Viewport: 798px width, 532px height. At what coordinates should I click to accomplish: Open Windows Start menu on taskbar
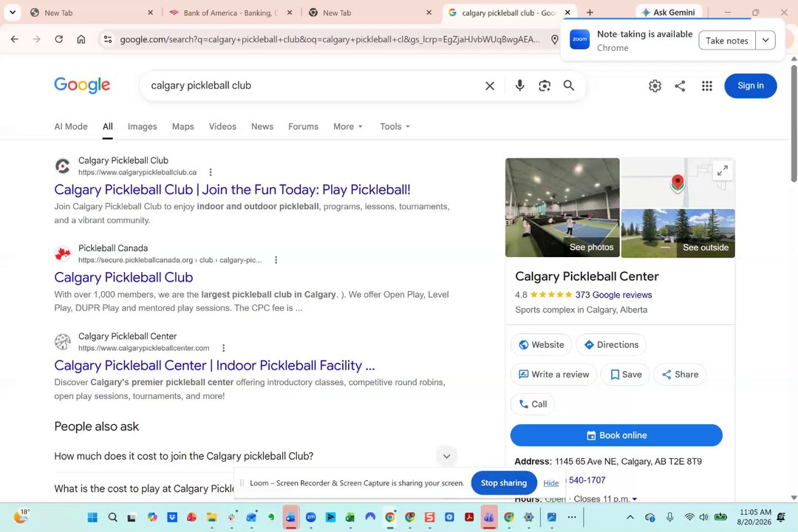pos(92,517)
